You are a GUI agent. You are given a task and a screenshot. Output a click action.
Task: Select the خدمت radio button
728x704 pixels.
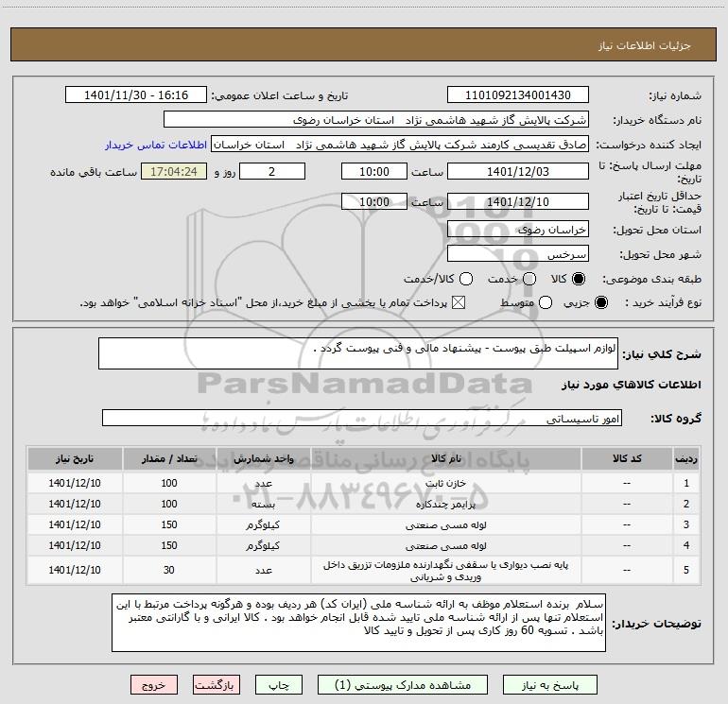[529, 279]
